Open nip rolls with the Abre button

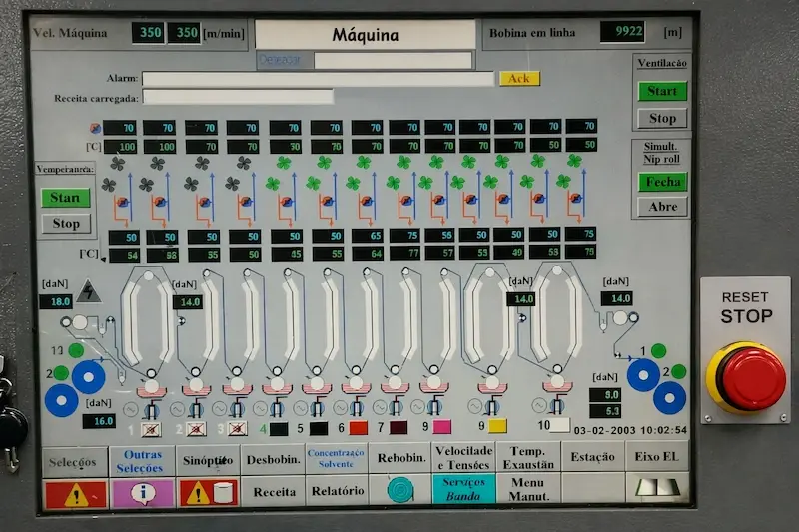[662, 207]
